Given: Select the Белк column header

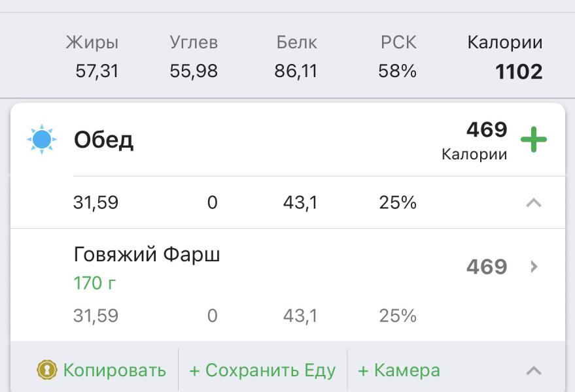Looking at the screenshot, I should (296, 43).
